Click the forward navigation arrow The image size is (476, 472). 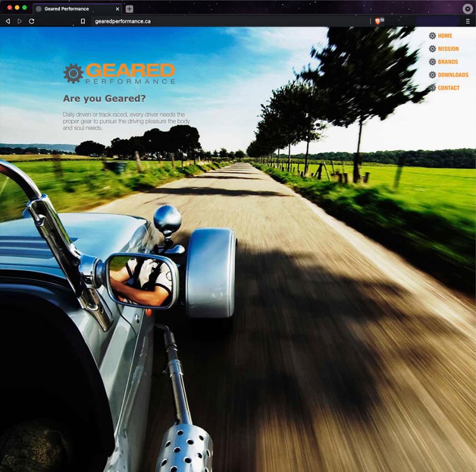click(x=20, y=21)
